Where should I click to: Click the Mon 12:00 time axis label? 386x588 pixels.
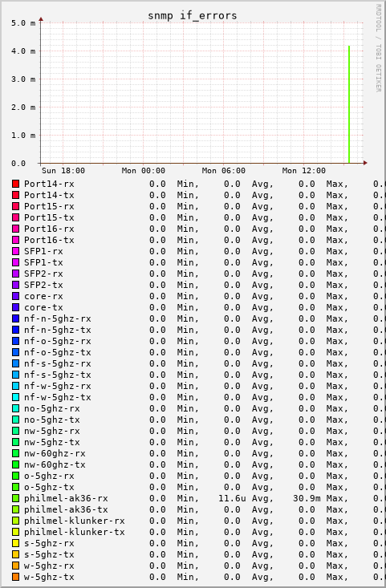pyautogui.click(x=304, y=171)
